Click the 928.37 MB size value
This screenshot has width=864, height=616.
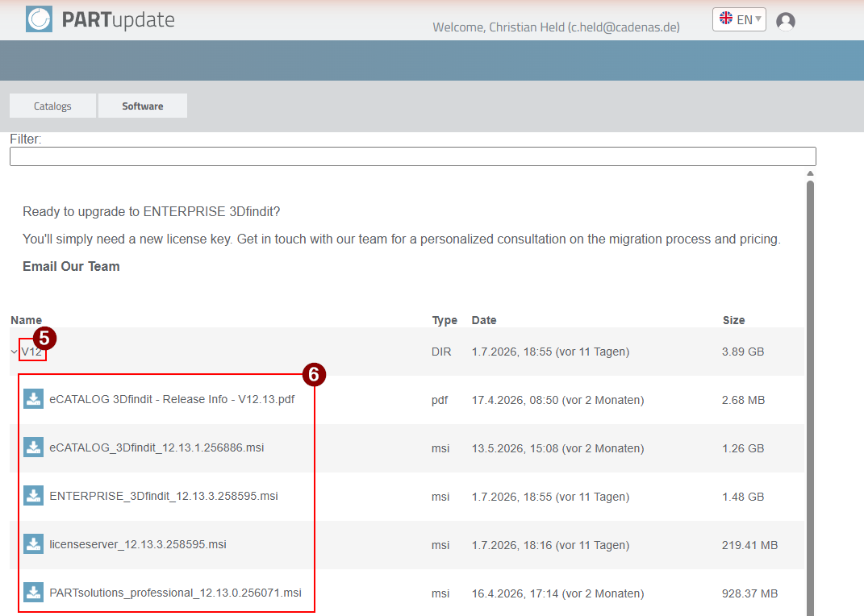pyautogui.click(x=750, y=594)
